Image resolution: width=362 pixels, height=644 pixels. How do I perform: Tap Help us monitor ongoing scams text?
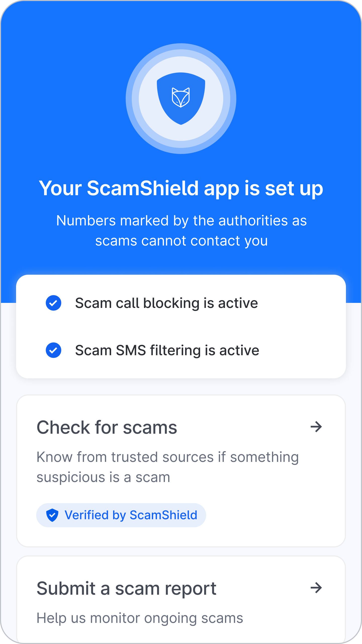pyautogui.click(x=140, y=618)
